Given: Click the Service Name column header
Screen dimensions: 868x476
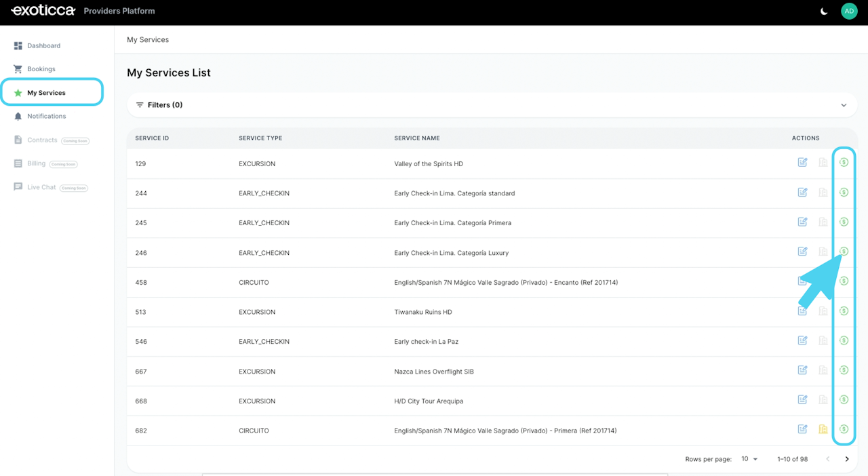Looking at the screenshot, I should click(x=417, y=138).
